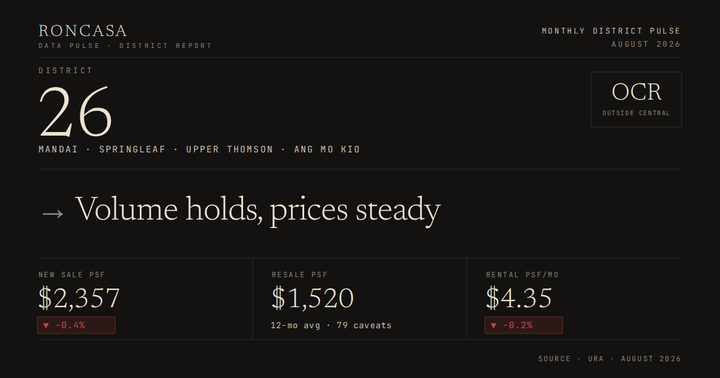Viewport: 720px width, 378px height.
Task: Select the Upper Thomson neighbourhood label
Action: (230, 149)
